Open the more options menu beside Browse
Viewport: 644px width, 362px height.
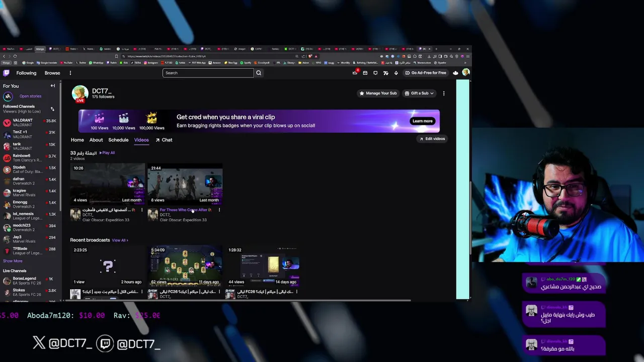(70, 73)
